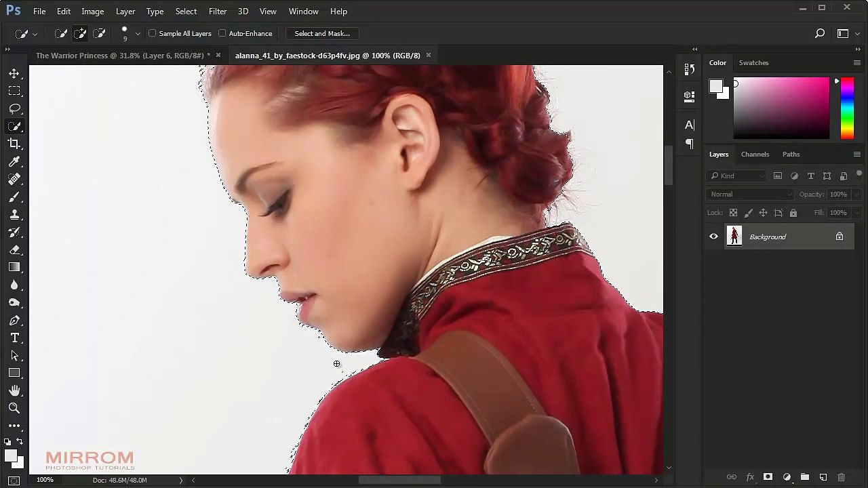Switch to the Paths tab
This screenshot has width=868, height=488.
coord(791,155)
